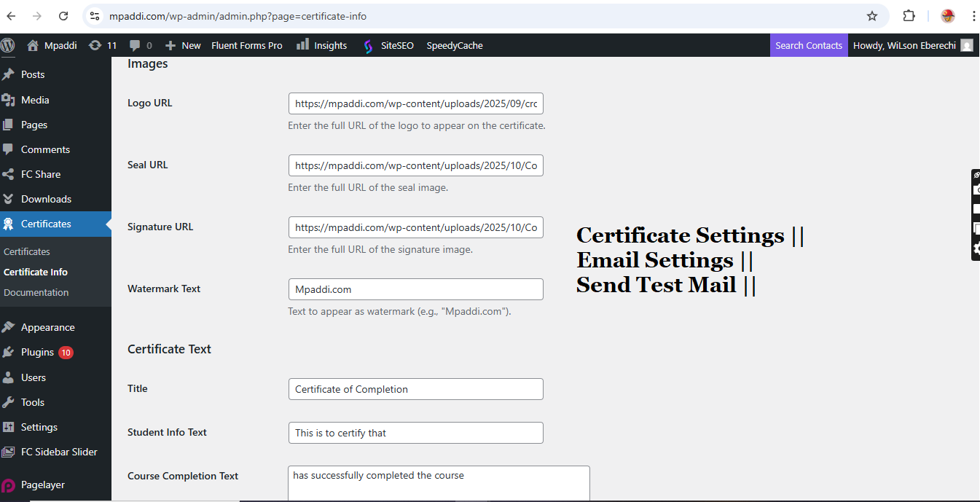The image size is (980, 502).
Task: Click the Pagelayer icon in sidebar
Action: pos(8,485)
